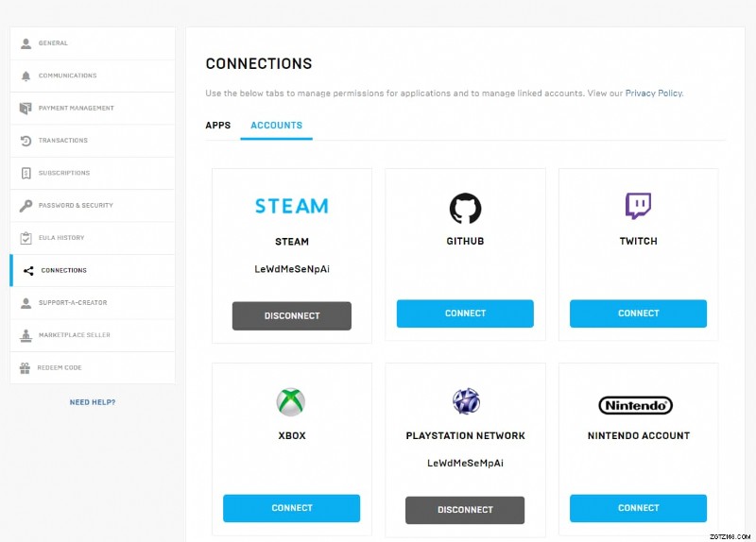
Task: Click the Twitch logo icon
Action: 638,206
